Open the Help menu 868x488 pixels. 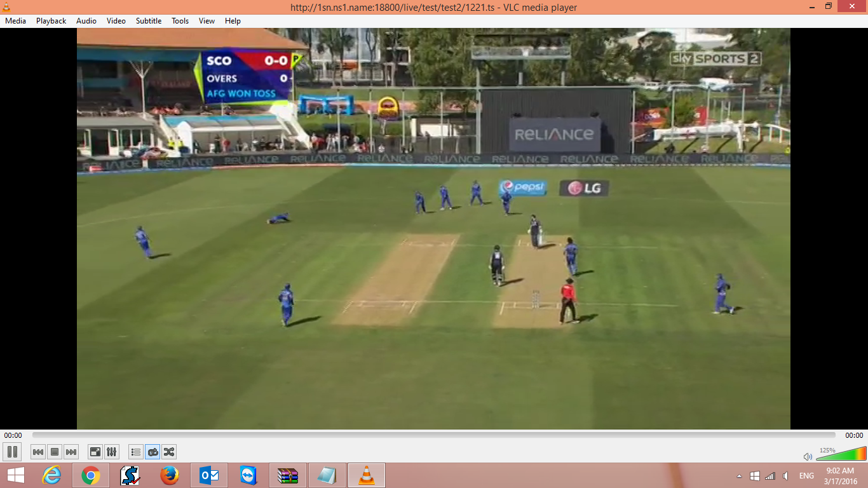(233, 21)
